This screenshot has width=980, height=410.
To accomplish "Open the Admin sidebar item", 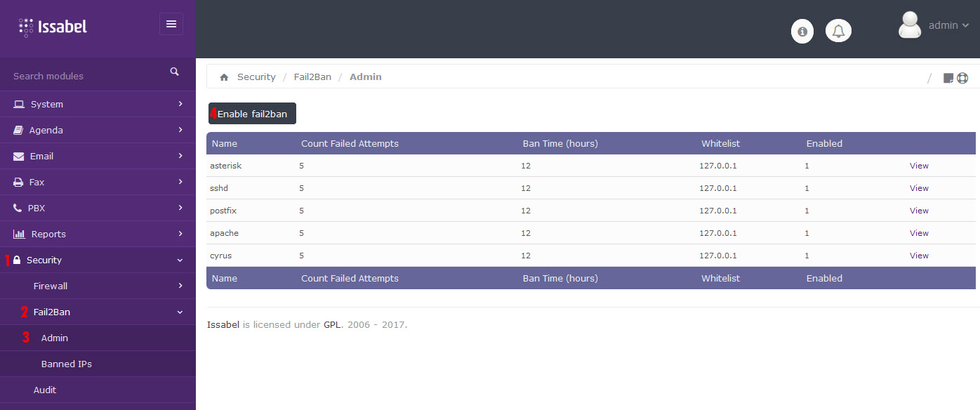I will tap(55, 338).
